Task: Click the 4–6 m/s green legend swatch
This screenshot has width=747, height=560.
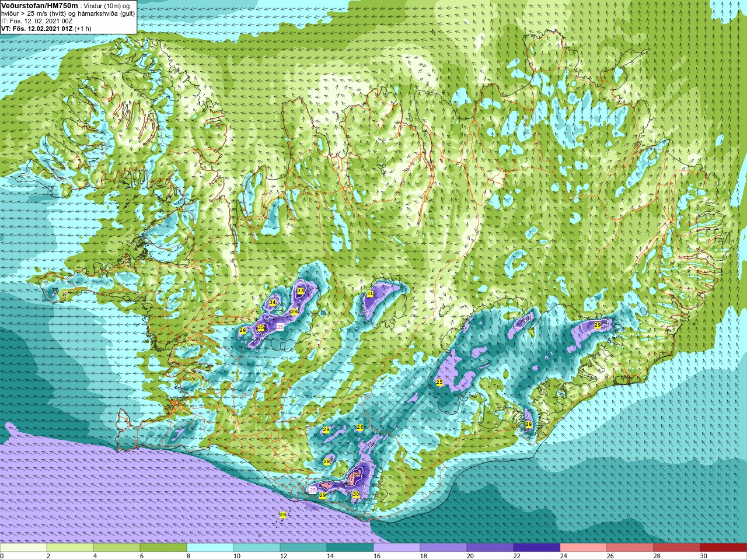Action: 117,548
